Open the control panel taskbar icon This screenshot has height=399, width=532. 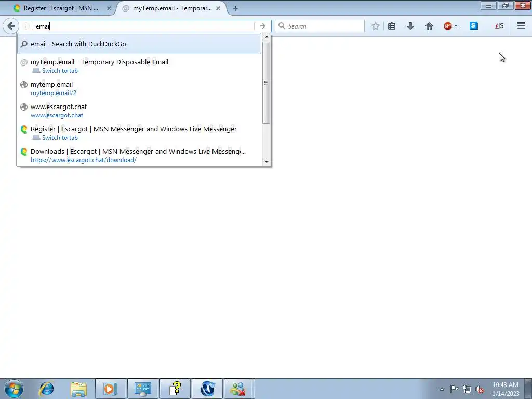[142, 389]
